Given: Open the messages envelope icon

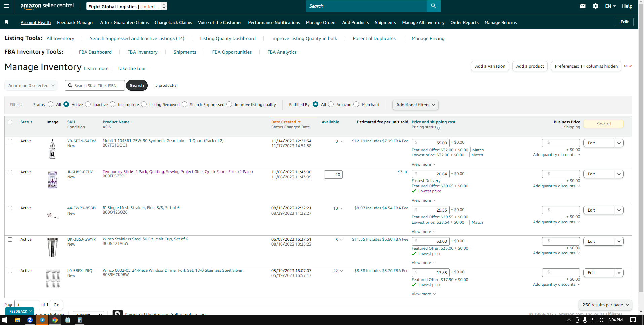Looking at the screenshot, I should tap(583, 6).
